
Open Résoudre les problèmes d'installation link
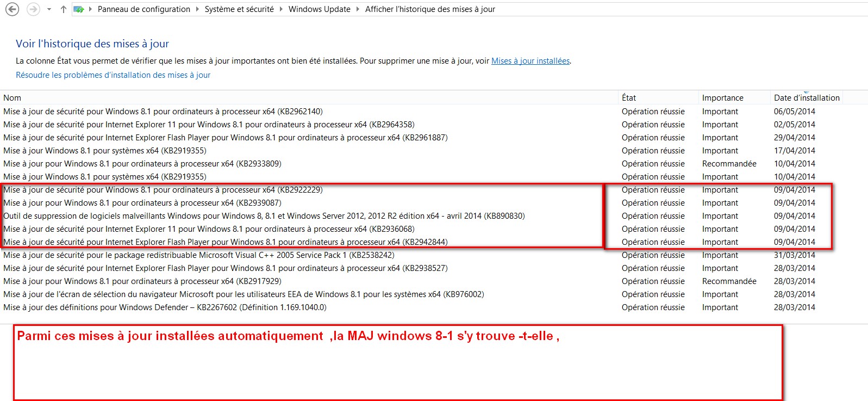coord(113,75)
